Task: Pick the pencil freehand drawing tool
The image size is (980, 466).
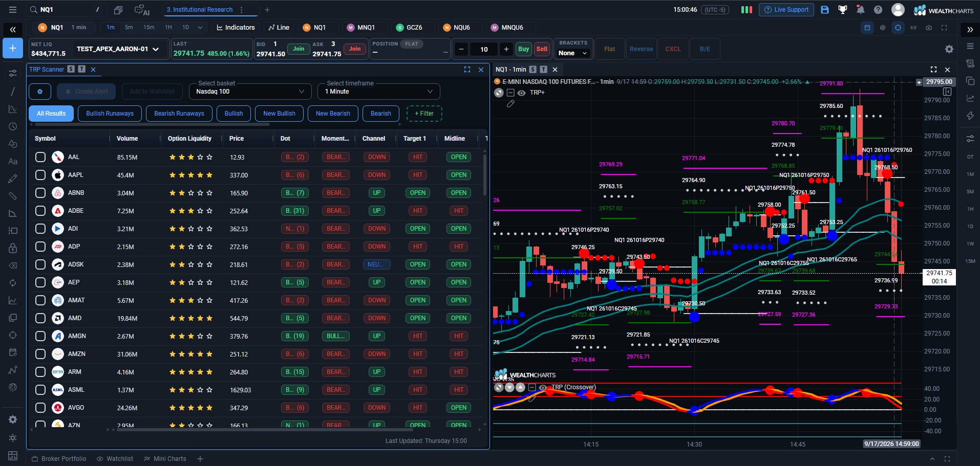Action: tap(13, 179)
